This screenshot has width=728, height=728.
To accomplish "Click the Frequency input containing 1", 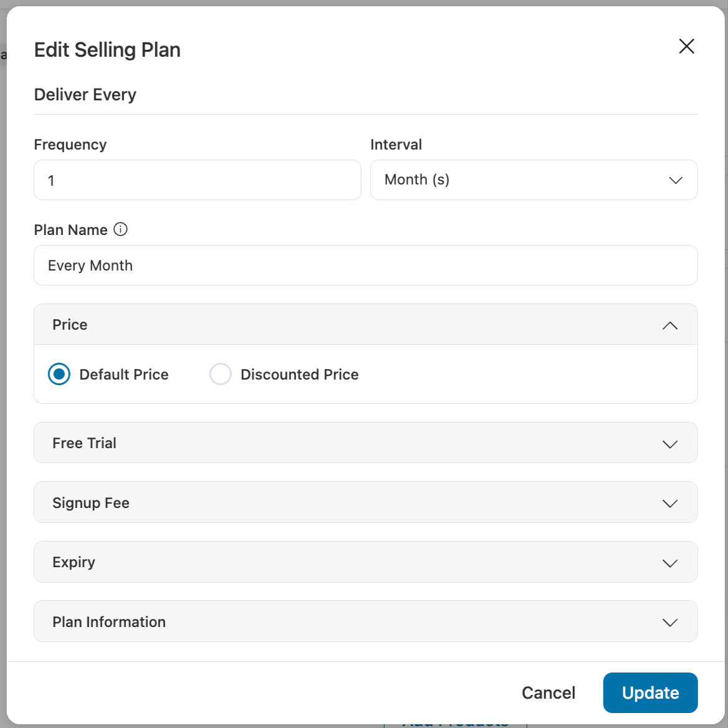I will tap(197, 180).
